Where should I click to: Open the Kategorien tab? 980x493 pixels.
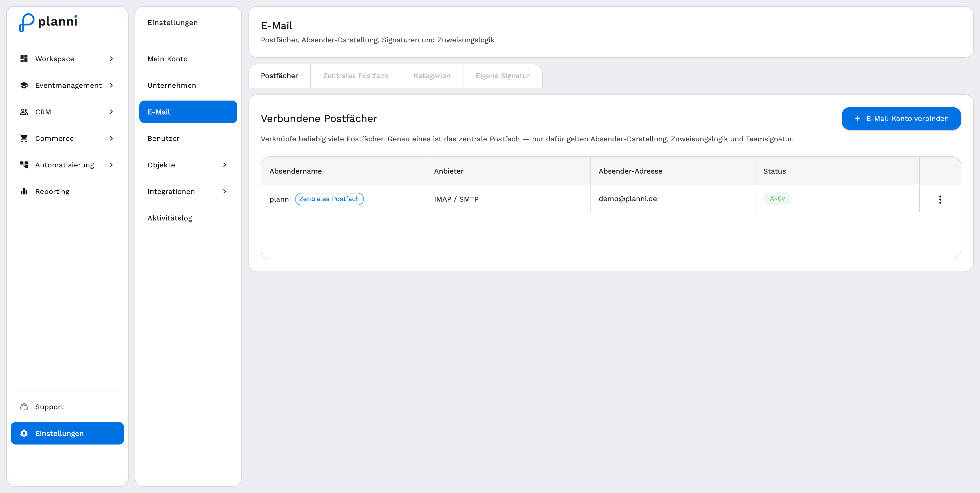(x=432, y=76)
